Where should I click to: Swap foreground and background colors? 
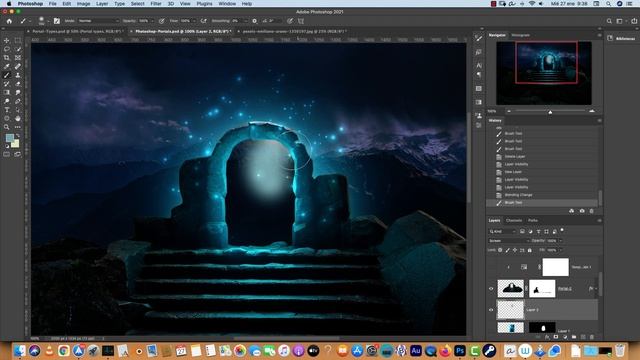point(18,136)
